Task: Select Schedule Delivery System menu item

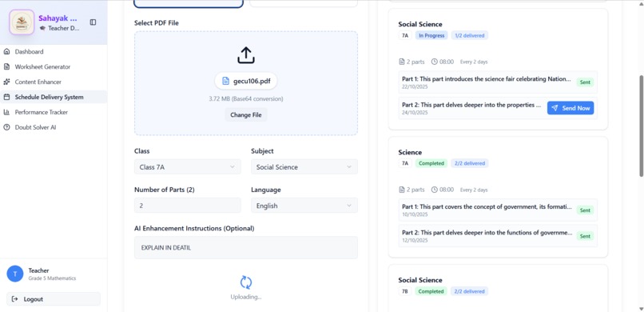Action: (x=54, y=97)
